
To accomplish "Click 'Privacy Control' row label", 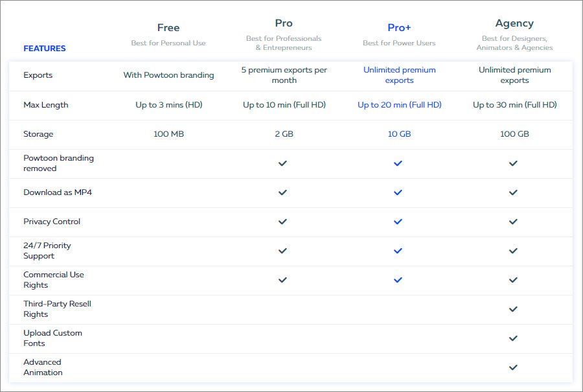I will click(x=52, y=222).
